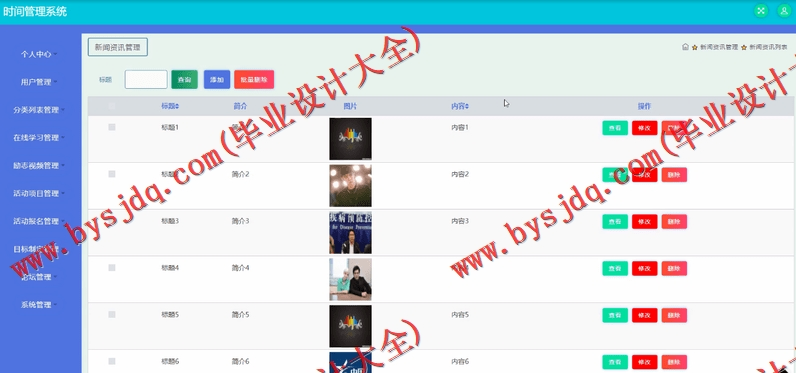Screen dimensions: 796x373
Task: Delete row 标题6 with 删除 button
Action: (x=674, y=362)
